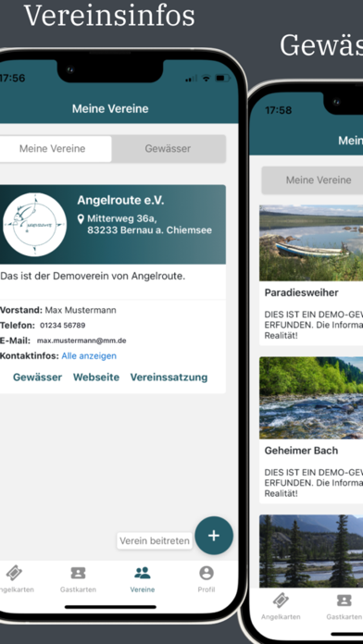
Task: Open Profil tab in left phone
Action: point(207,579)
